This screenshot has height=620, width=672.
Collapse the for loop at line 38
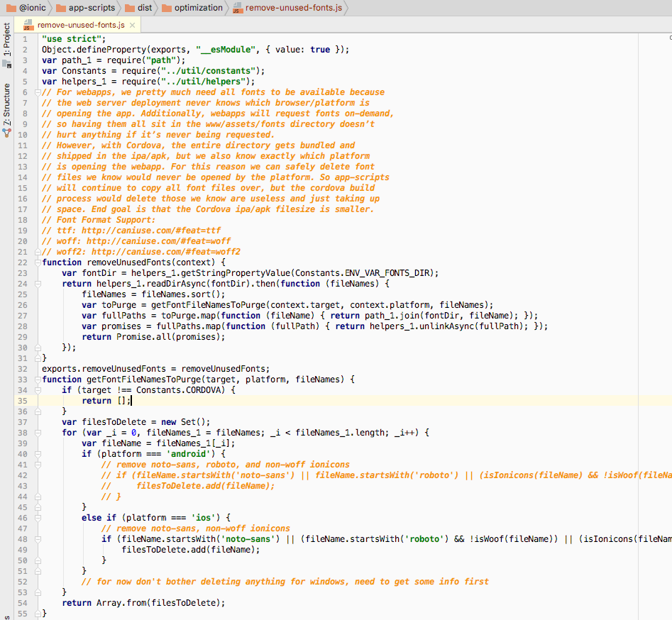(x=38, y=433)
